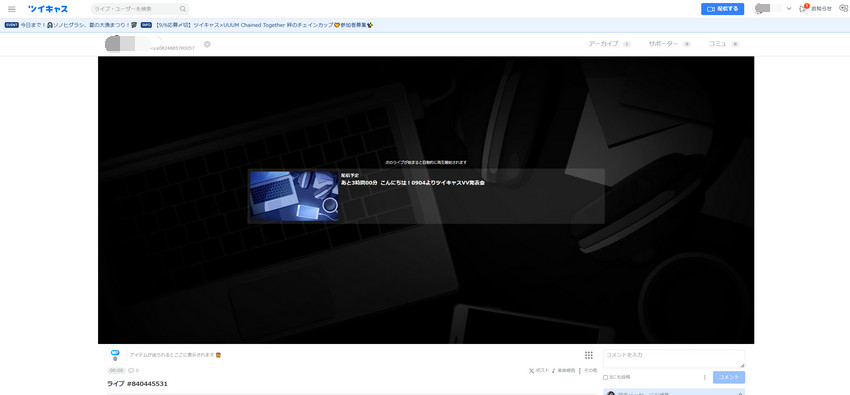This screenshot has width=850, height=395.
Task: Click the search magnifier icon
Action: pos(183,9)
